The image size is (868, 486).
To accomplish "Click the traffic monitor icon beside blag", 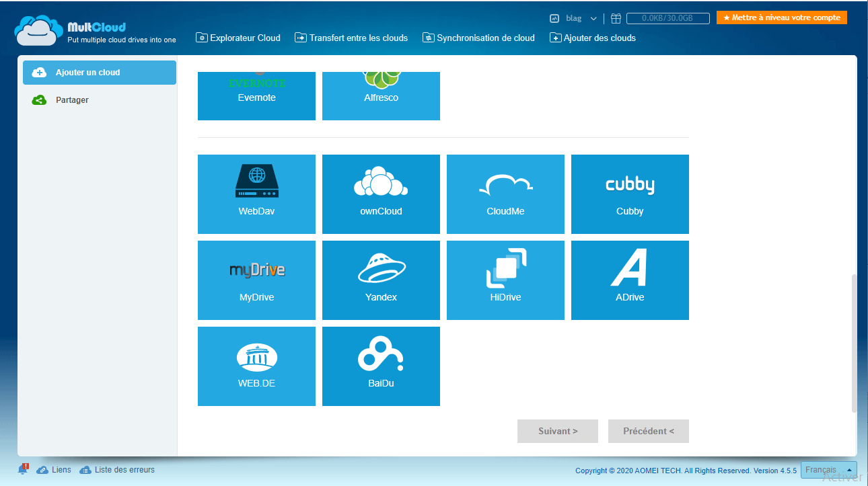I will [x=554, y=19].
